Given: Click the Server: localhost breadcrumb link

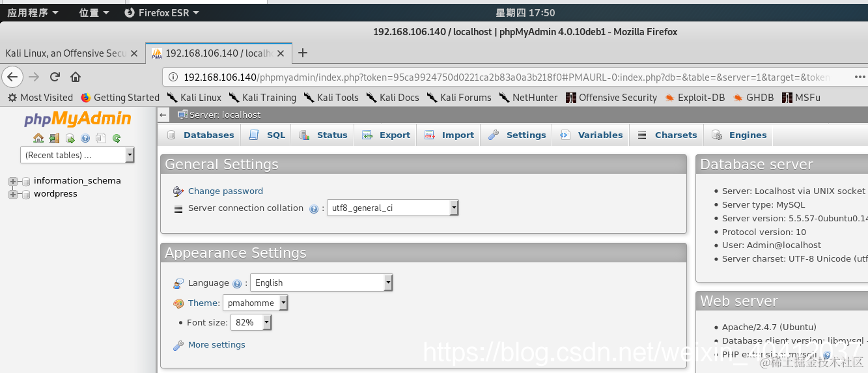Looking at the screenshot, I should pos(225,115).
